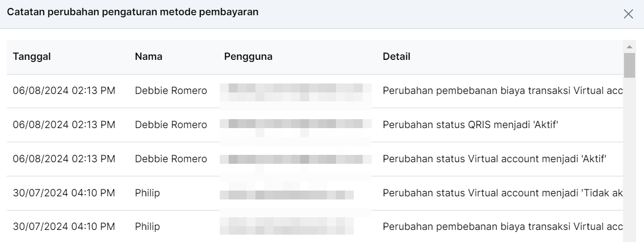Viewport: 644px width, 242px height.
Task: Close the payment method change log dialog
Action: pos(628,14)
